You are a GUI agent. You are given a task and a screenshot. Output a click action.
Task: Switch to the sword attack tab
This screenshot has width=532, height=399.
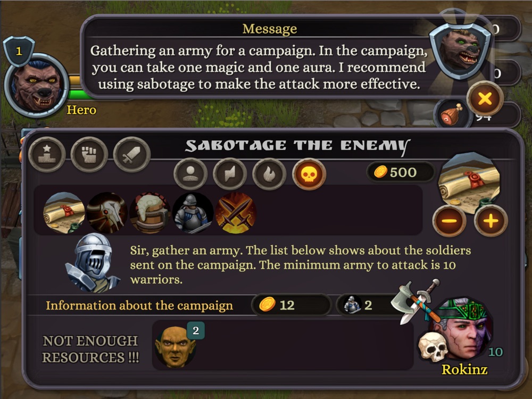click(x=131, y=154)
